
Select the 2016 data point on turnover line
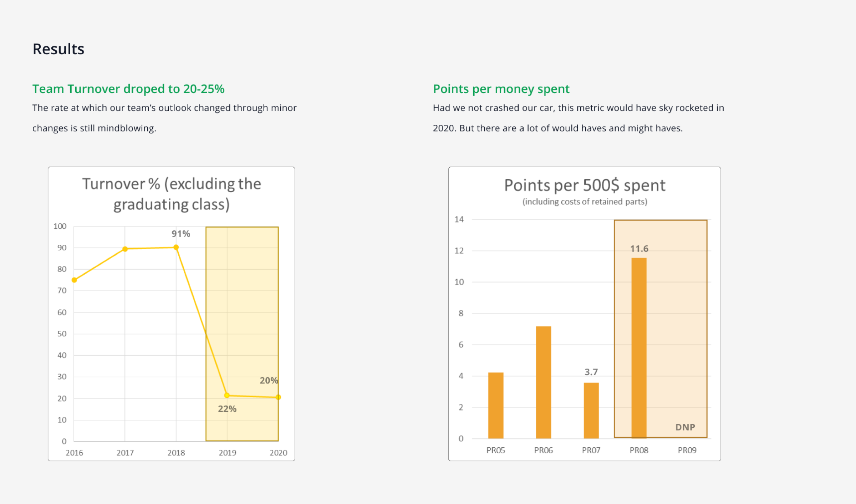coord(74,280)
